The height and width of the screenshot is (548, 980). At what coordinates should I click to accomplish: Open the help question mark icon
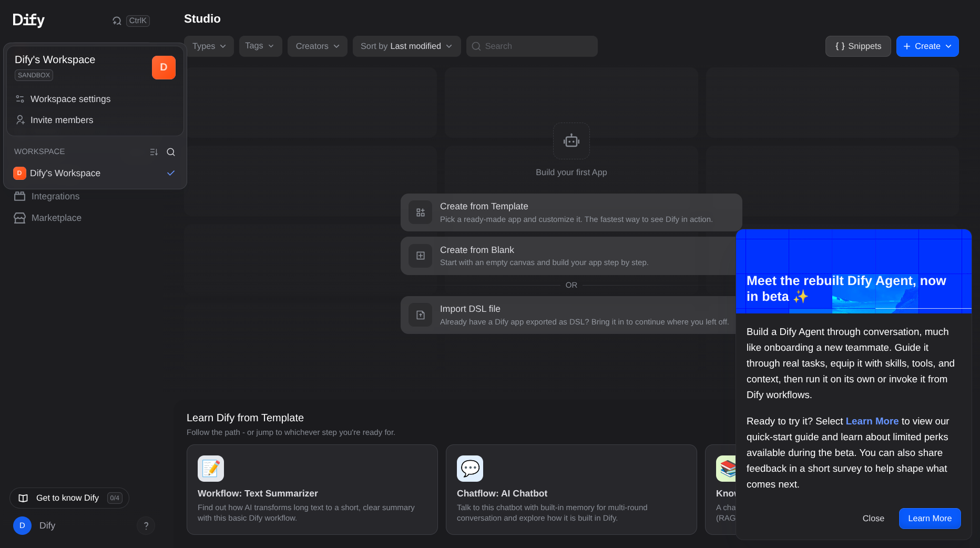click(x=146, y=525)
